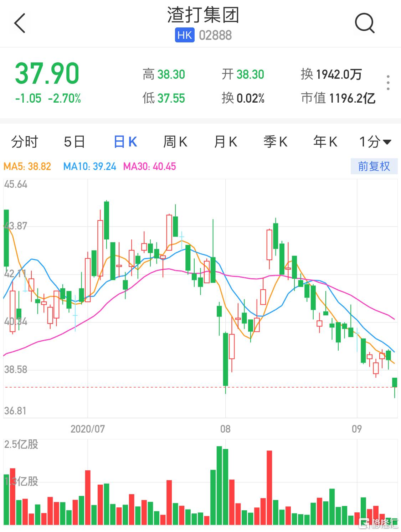This screenshot has height=532, width=401.
Task: Tap the current price 37.90
Action: pyautogui.click(x=47, y=73)
